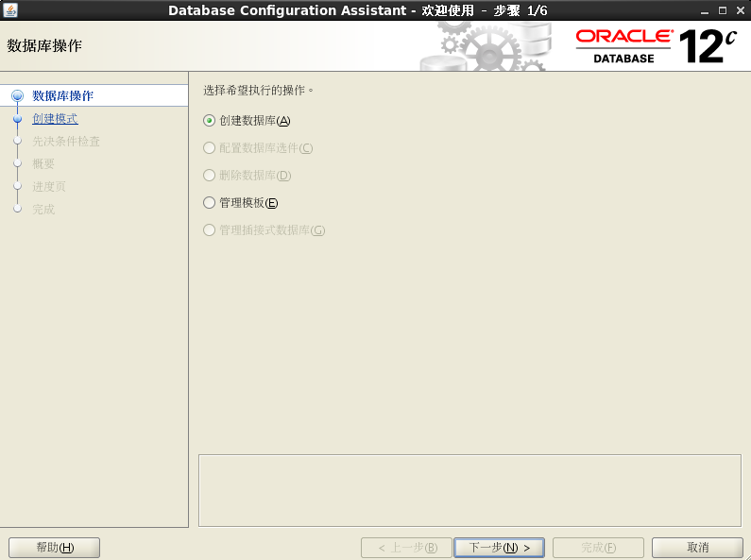Click the 先决条件检查 step label
This screenshot has width=751, height=560.
tap(65, 142)
